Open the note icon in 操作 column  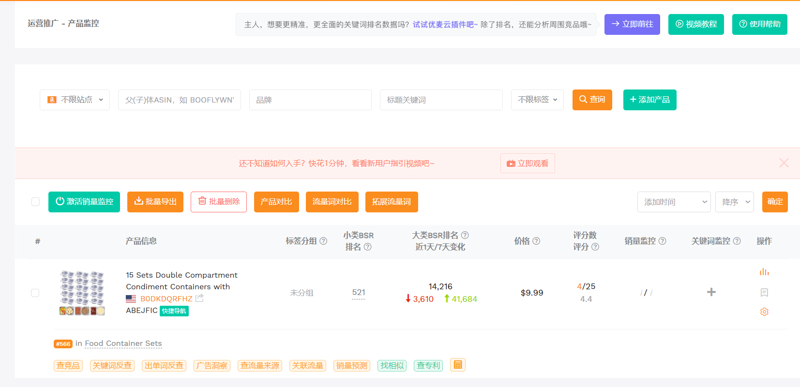click(x=764, y=292)
